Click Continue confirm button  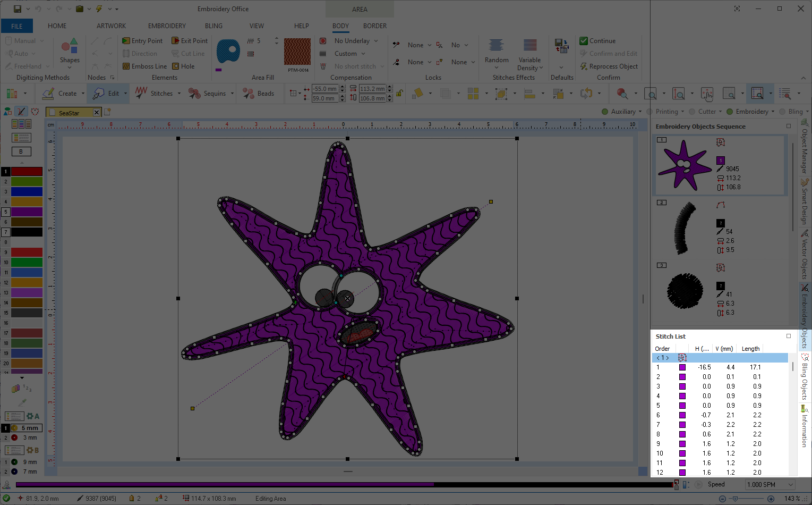[x=597, y=41]
